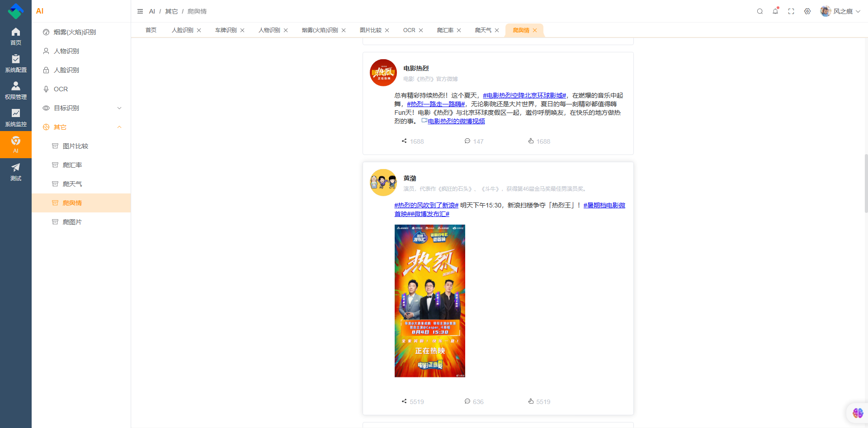Close the 爬舆情 tab

(535, 30)
